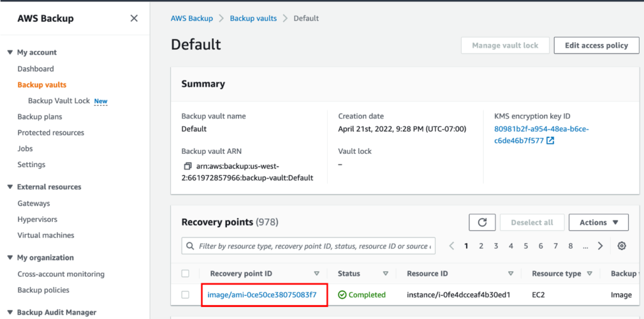Click the creation date April 21st, 2022 value

click(402, 129)
